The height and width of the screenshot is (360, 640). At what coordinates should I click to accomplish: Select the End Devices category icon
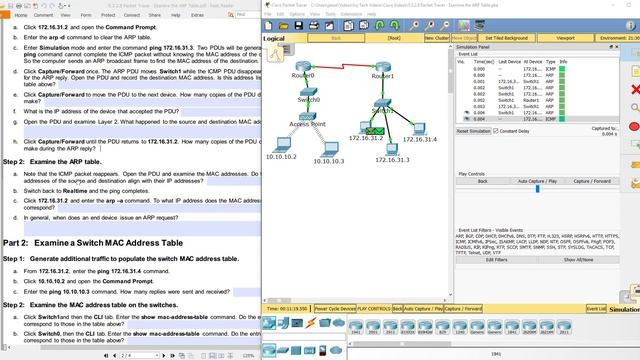(283, 323)
